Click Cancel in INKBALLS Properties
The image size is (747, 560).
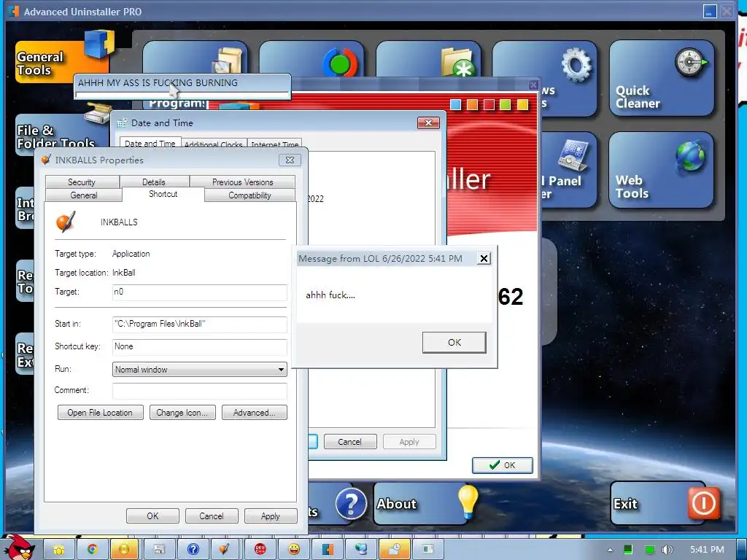point(211,516)
